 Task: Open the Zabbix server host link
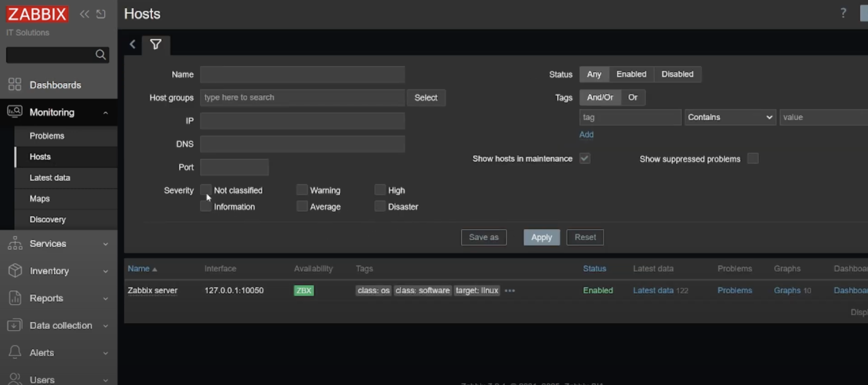152,291
